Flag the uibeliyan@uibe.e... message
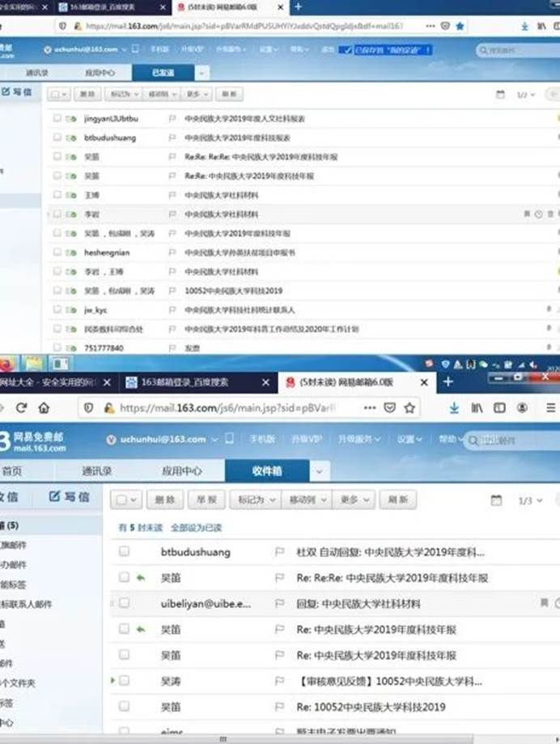Screen dimensions: 560x744 coord(280,604)
